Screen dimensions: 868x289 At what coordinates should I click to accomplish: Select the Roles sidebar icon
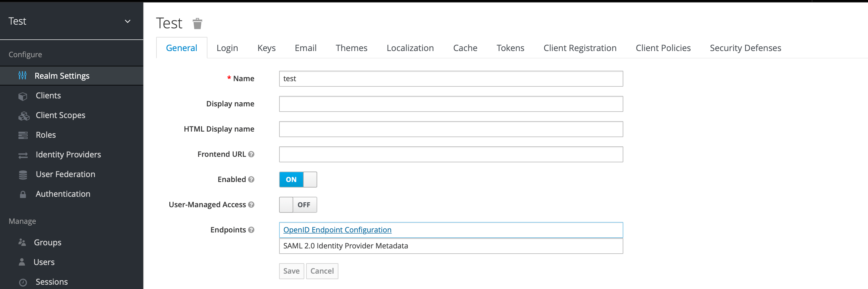(22, 135)
